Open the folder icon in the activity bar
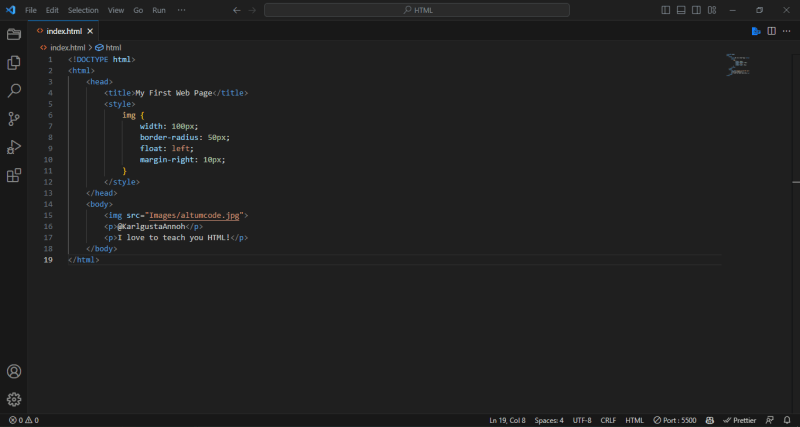The image size is (800, 427). pyautogui.click(x=14, y=34)
